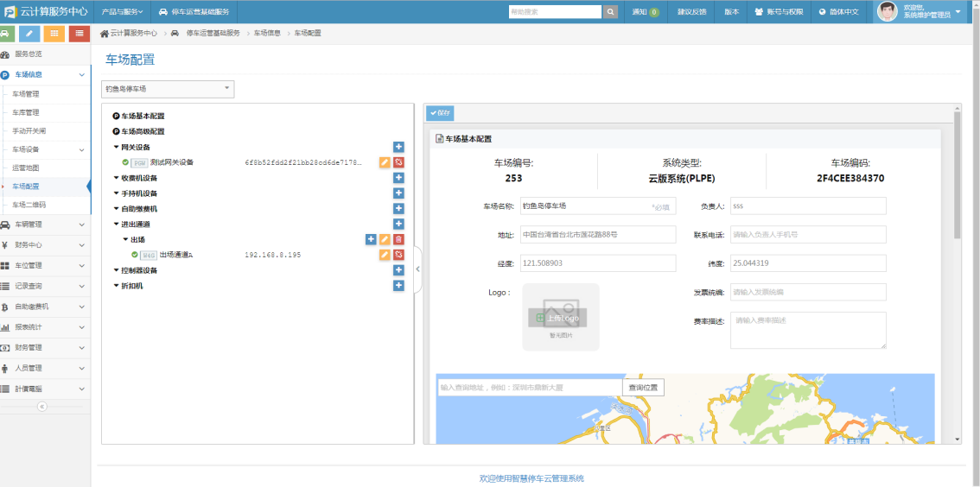This screenshot has width=980, height=487.
Task: Click the 查询位置 button
Action: coord(643,388)
